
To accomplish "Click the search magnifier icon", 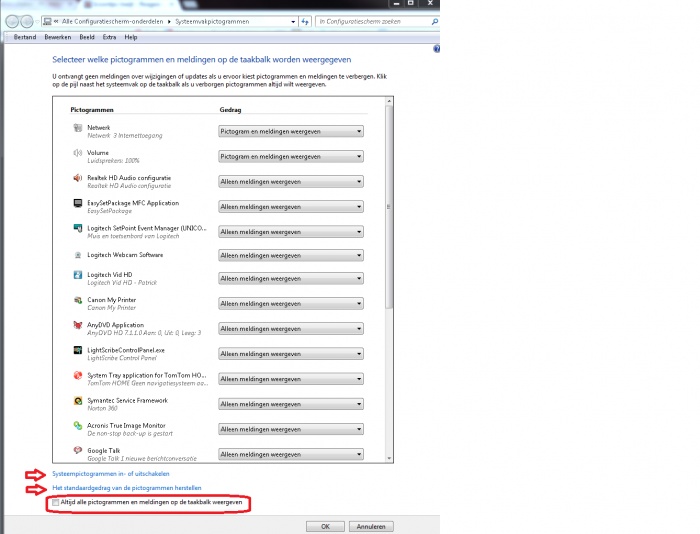I will tap(434, 21).
